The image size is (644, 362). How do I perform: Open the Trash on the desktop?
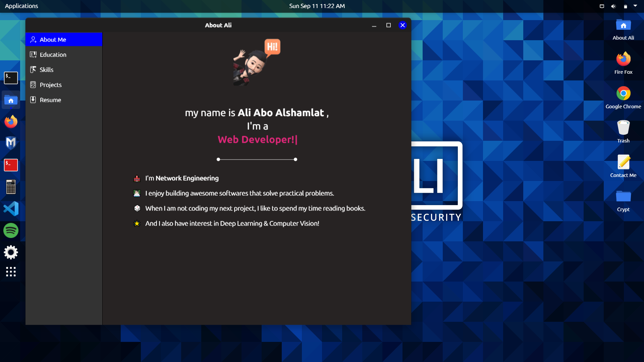coord(623,127)
